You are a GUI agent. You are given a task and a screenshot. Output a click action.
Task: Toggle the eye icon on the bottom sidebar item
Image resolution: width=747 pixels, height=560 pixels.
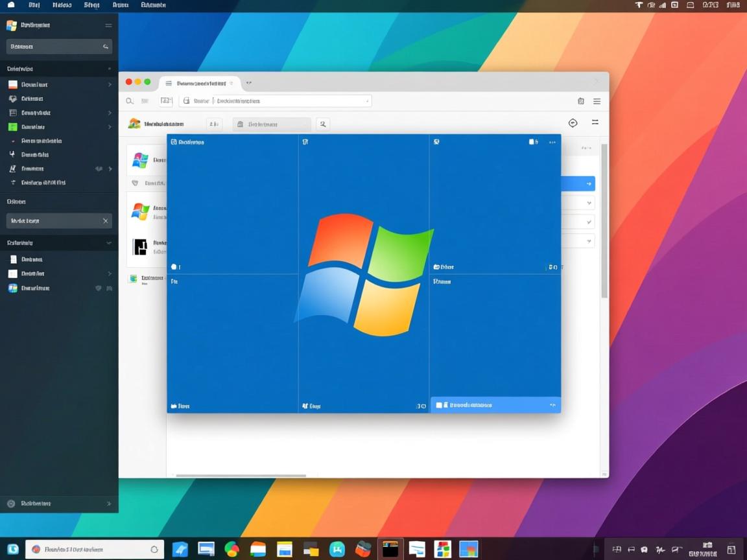[98, 288]
